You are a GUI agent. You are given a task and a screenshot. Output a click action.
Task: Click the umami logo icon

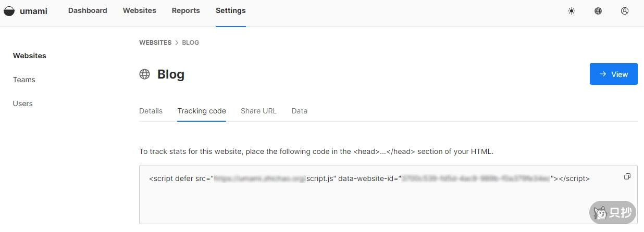tap(9, 11)
